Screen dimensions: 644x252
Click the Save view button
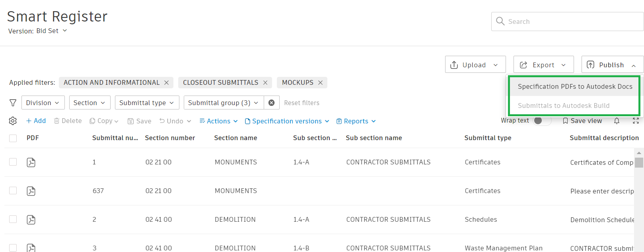(x=582, y=121)
